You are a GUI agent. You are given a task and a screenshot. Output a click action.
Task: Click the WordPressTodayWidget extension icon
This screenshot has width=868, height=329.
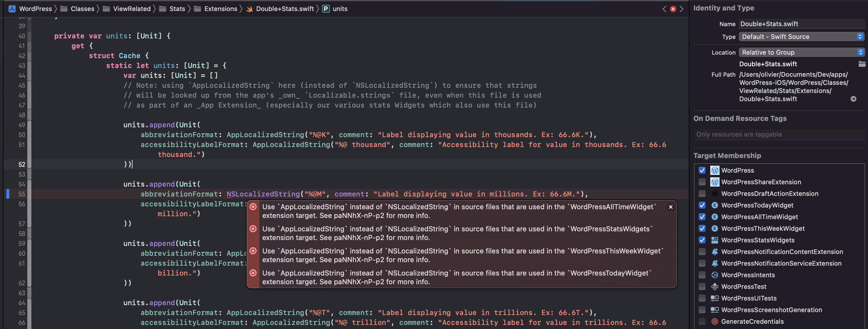(x=714, y=205)
